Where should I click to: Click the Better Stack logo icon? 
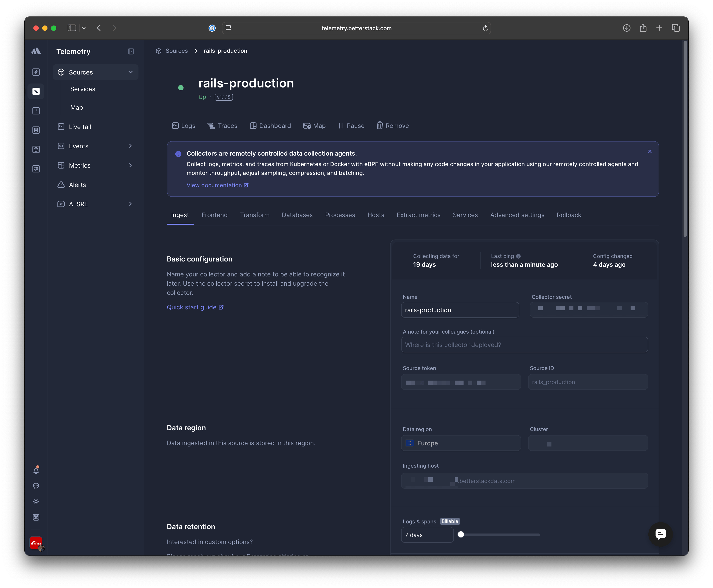36,51
